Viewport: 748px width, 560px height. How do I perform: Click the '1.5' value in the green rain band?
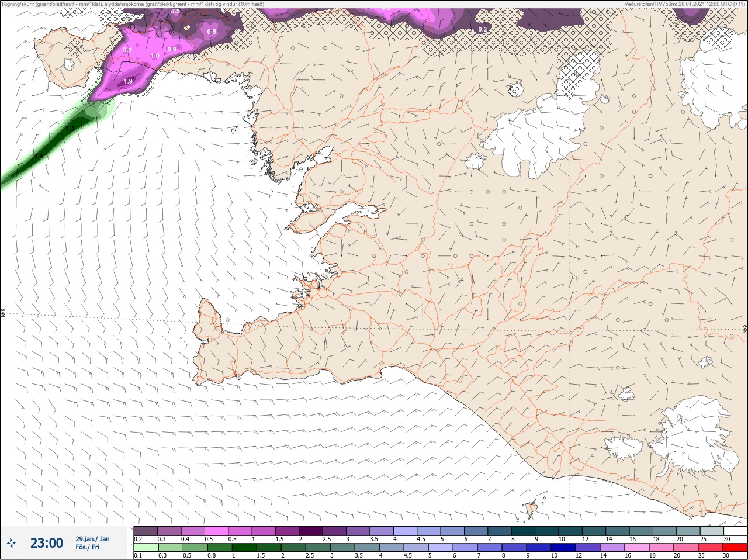click(x=71, y=128)
